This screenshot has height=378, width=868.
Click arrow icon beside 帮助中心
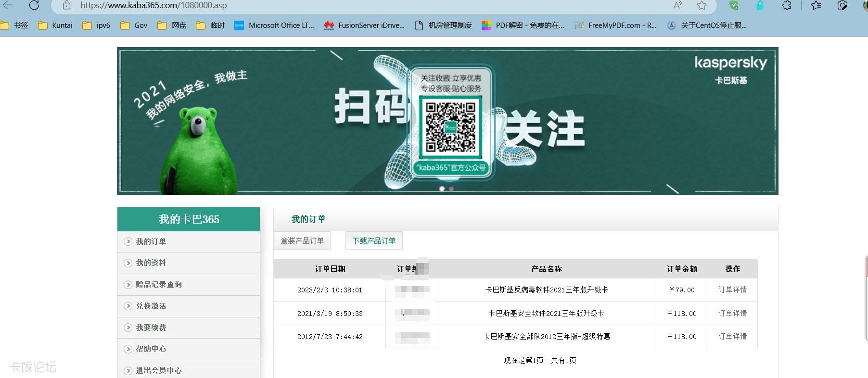(x=128, y=349)
